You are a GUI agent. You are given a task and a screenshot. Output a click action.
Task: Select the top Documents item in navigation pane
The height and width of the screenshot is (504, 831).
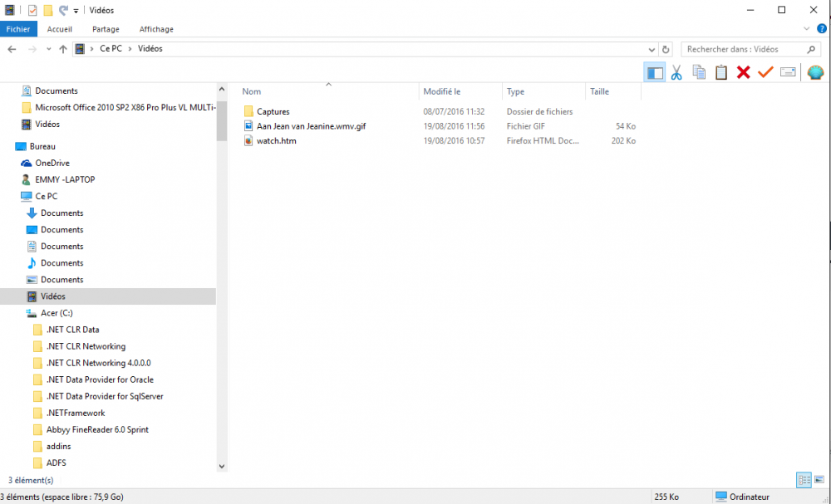pyautogui.click(x=57, y=91)
